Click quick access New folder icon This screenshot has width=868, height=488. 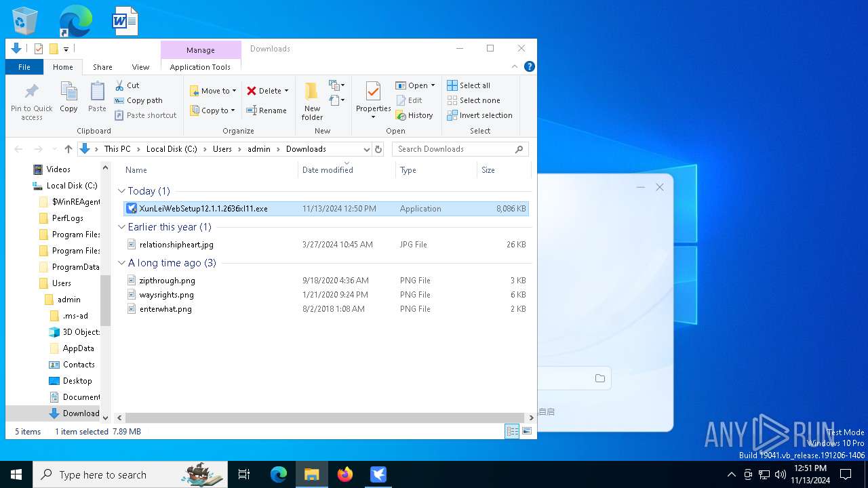pyautogui.click(x=54, y=49)
